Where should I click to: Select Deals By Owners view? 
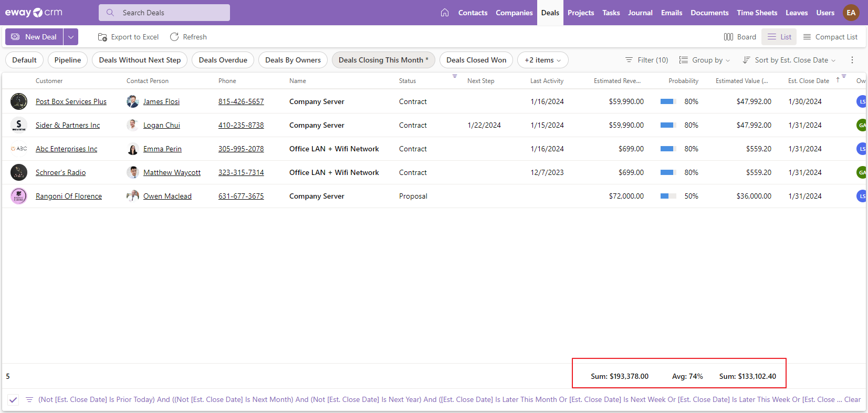coord(293,60)
